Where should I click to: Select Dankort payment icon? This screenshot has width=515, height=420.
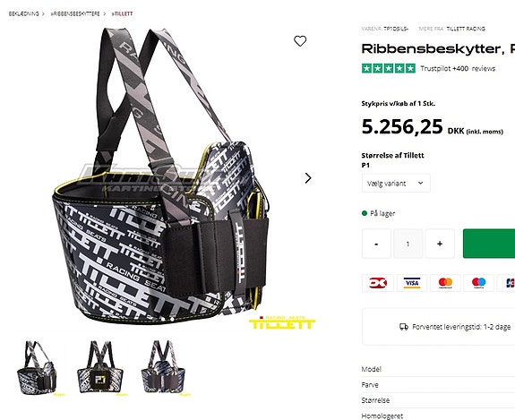point(378,283)
